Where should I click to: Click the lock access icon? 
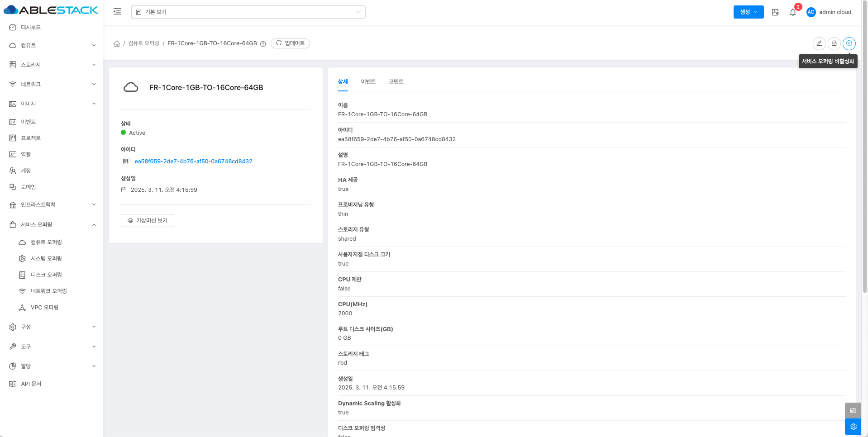pyautogui.click(x=834, y=43)
